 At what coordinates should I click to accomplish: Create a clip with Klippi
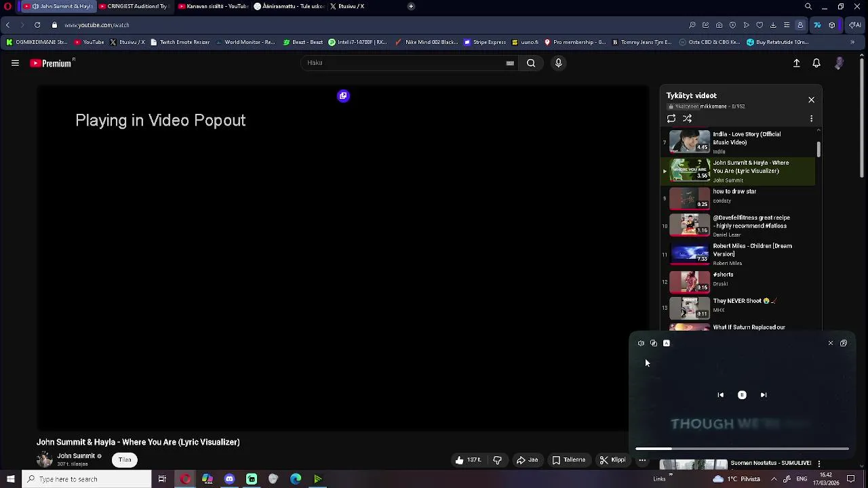click(613, 460)
